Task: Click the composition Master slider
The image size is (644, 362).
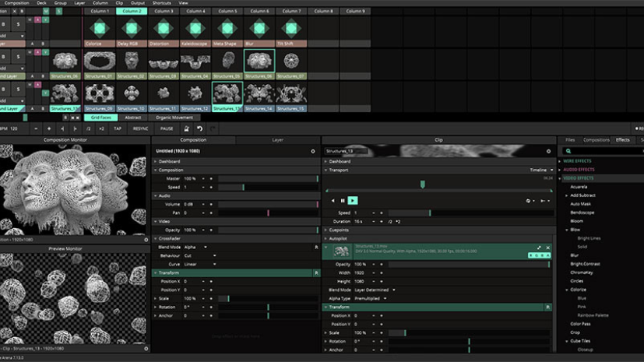Action: (x=267, y=178)
